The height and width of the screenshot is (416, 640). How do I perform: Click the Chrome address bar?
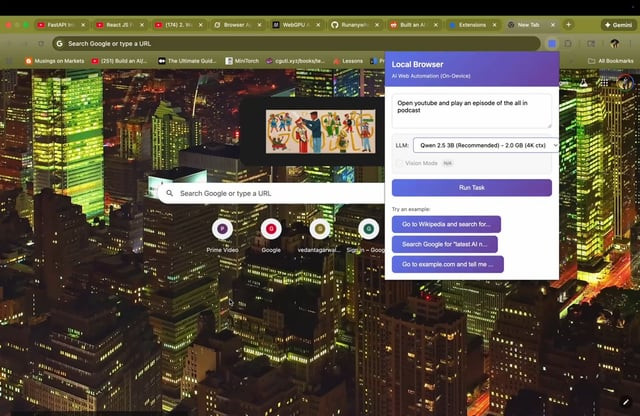pyautogui.click(x=296, y=44)
